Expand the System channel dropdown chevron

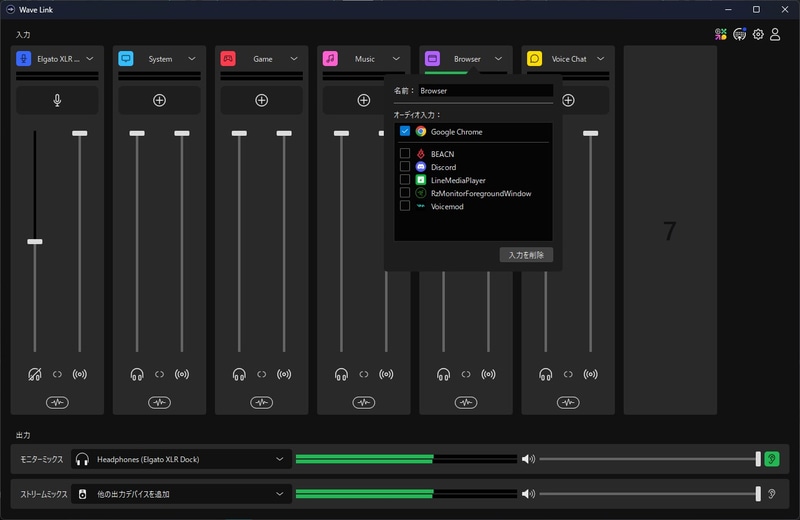192,59
